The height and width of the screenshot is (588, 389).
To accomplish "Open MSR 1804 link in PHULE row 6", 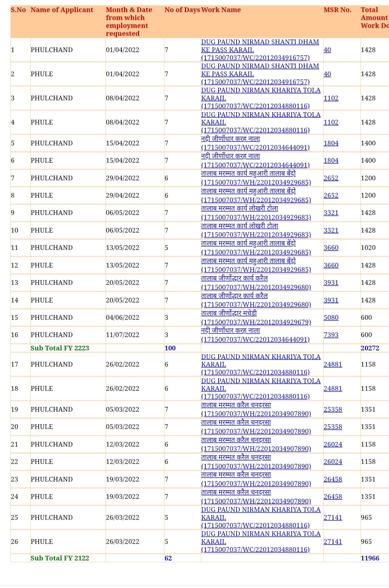I will (x=331, y=160).
